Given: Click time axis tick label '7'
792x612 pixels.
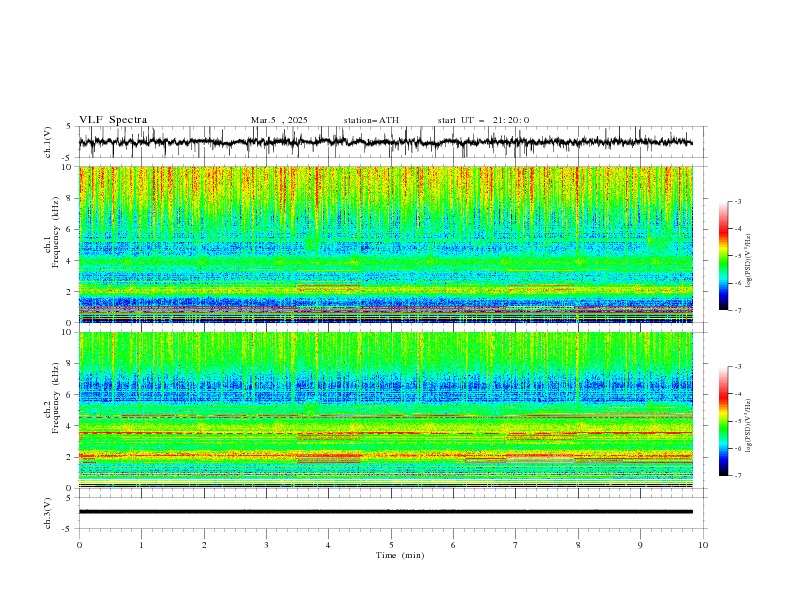Looking at the screenshot, I should pyautogui.click(x=516, y=545).
